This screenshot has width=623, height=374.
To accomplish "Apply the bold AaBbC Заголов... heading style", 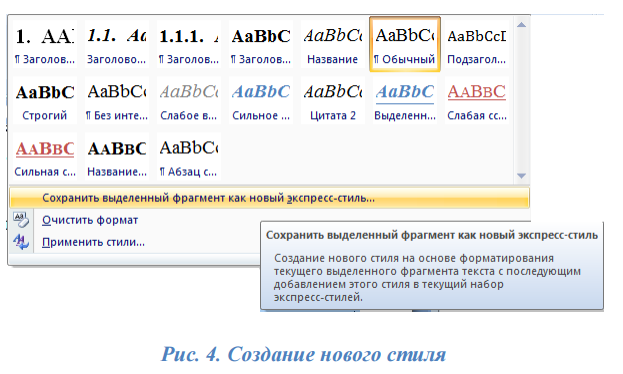I will (261, 44).
